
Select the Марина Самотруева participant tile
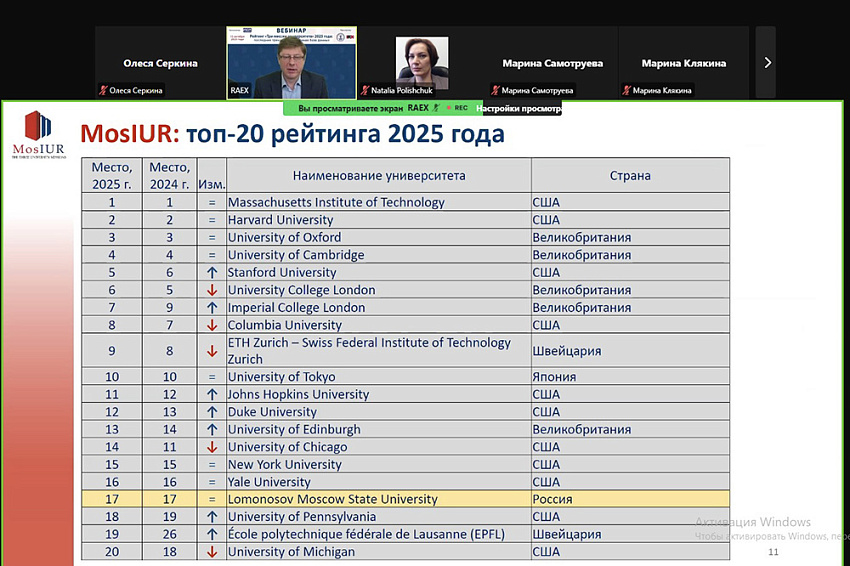(552, 62)
